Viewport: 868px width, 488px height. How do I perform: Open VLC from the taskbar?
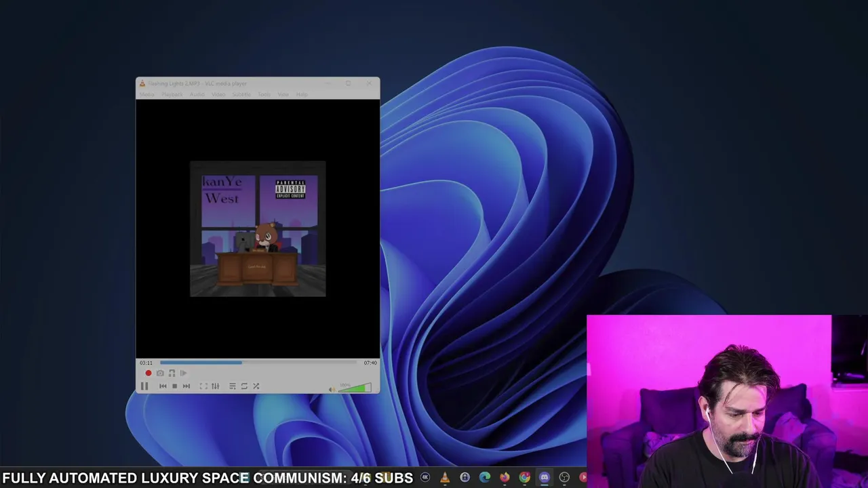(x=445, y=478)
